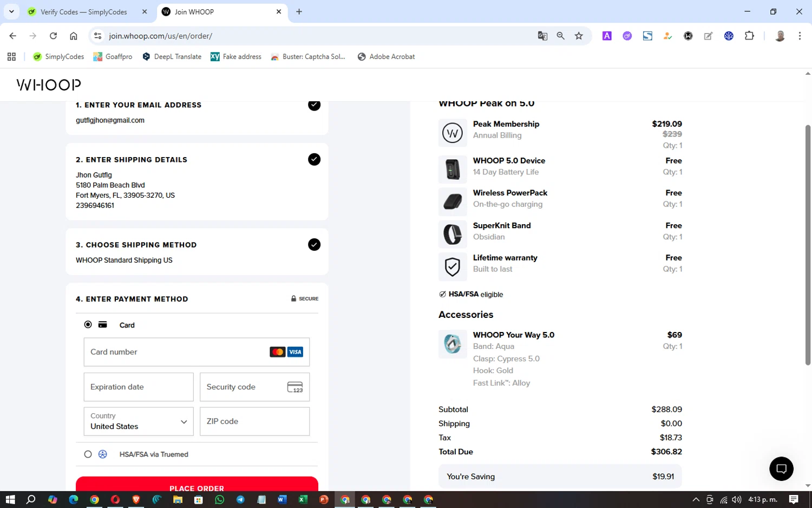The height and width of the screenshot is (508, 812).
Task: Open taskbar search
Action: (x=31, y=499)
